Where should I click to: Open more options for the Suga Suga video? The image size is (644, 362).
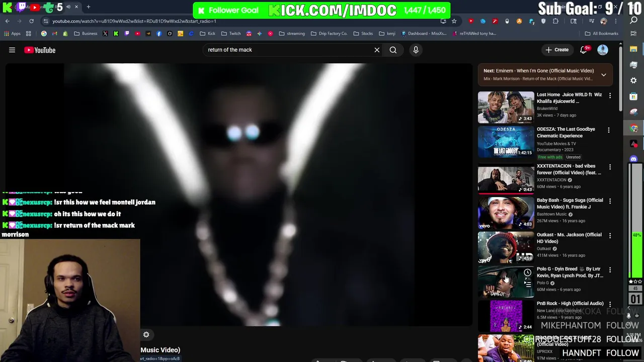click(610, 201)
